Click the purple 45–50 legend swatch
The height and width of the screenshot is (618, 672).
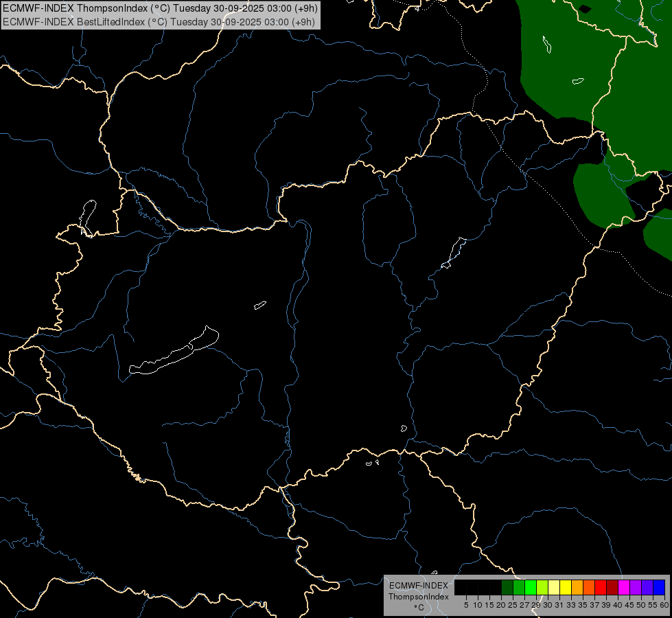coord(636,587)
